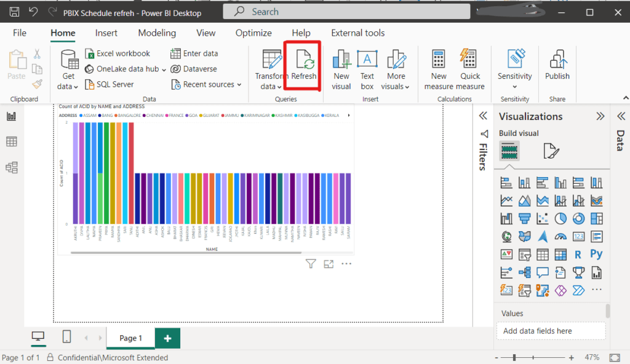Insert a New visual
The width and height of the screenshot is (630, 364).
341,70
